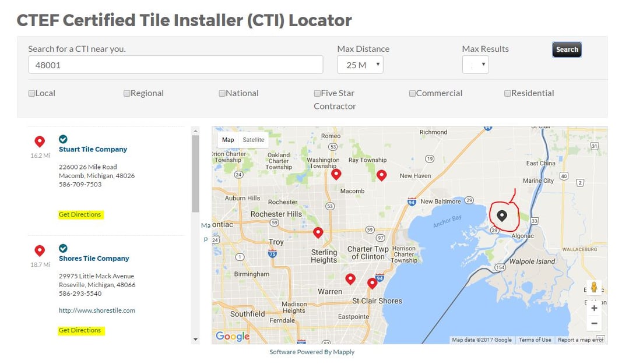Click the Google logo on the map
The width and height of the screenshot is (622, 364).
point(232,336)
